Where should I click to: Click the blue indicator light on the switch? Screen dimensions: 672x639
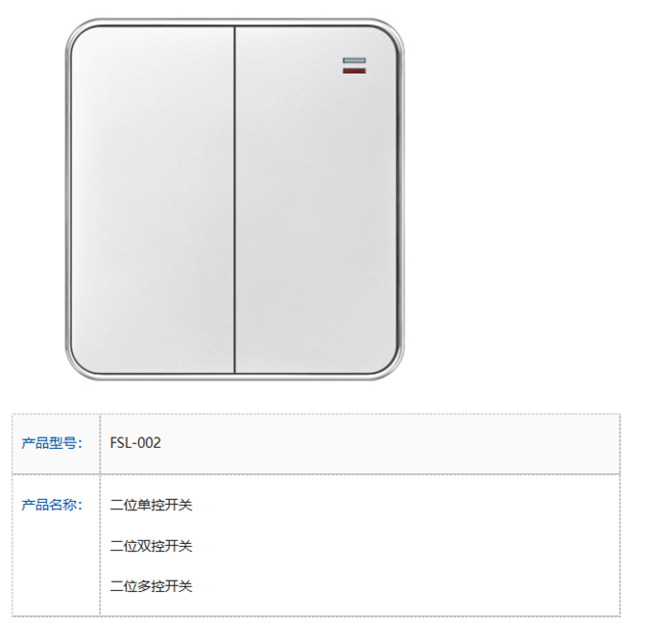coord(353,60)
